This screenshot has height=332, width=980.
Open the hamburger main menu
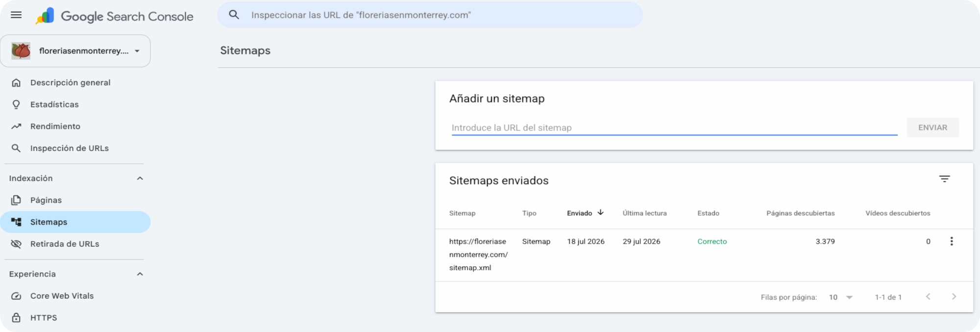click(16, 15)
